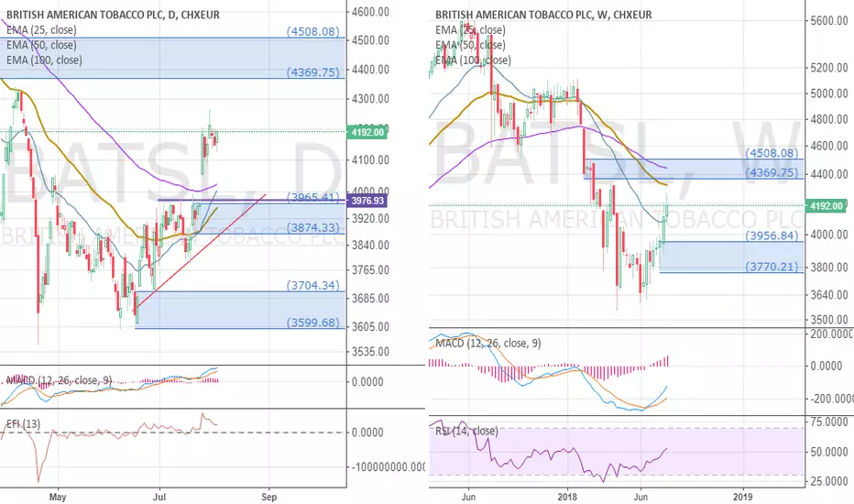Viewport: 854px width, 504px height.
Task: Click the Jul label on daily time axis
Action: tap(159, 497)
